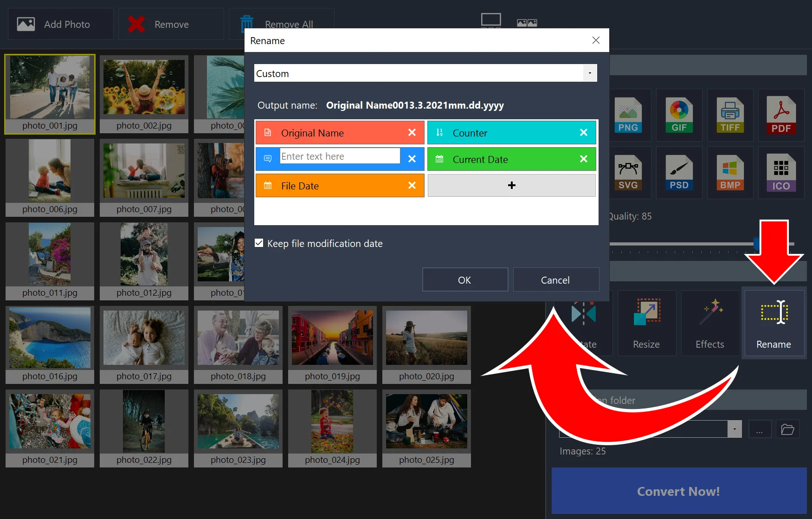Click into the Enter text here field

(x=340, y=156)
